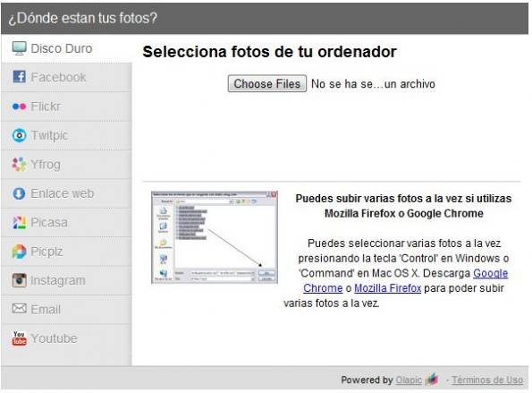Image resolution: width=532 pixels, height=393 pixels.
Task: Click the '¿Dónde estan tus fotos?' title
Action: (83, 18)
